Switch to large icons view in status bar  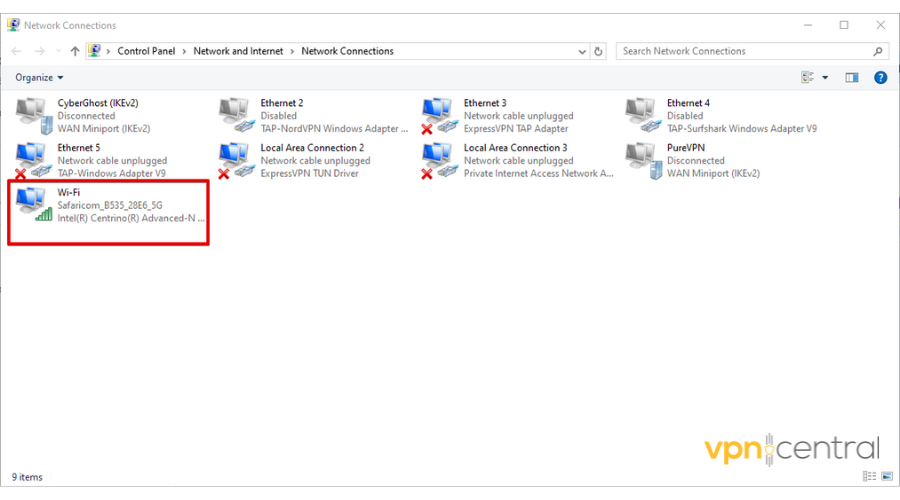point(887,476)
